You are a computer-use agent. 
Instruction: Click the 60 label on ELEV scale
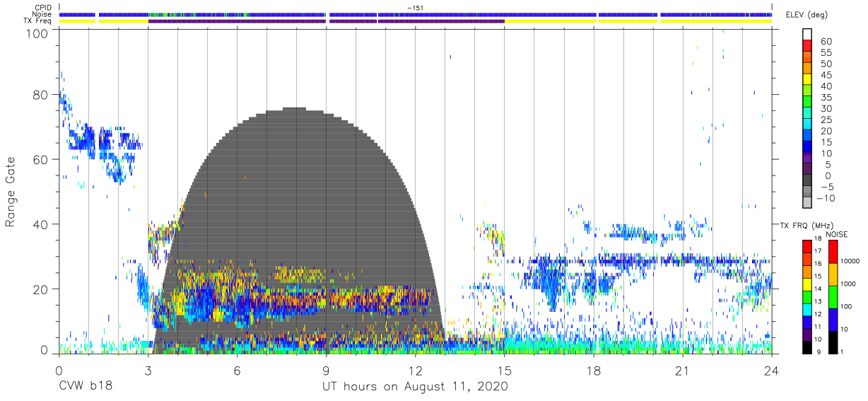pyautogui.click(x=826, y=41)
